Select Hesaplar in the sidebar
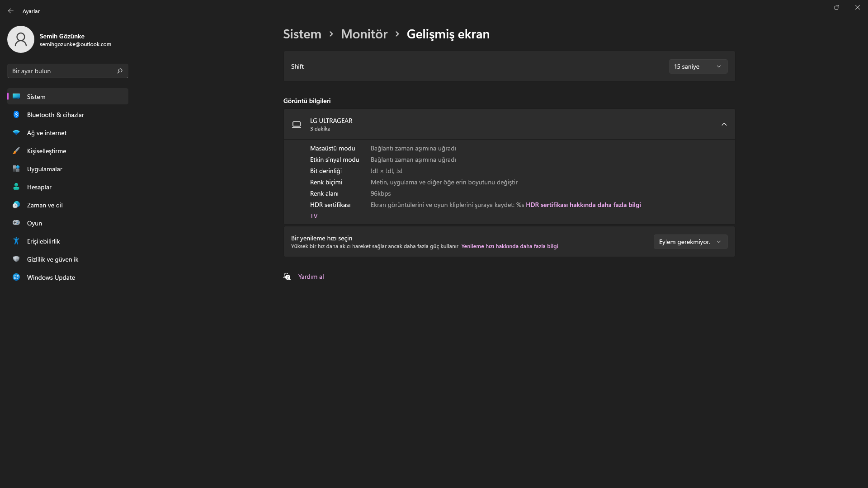The image size is (868, 488). click(x=39, y=187)
